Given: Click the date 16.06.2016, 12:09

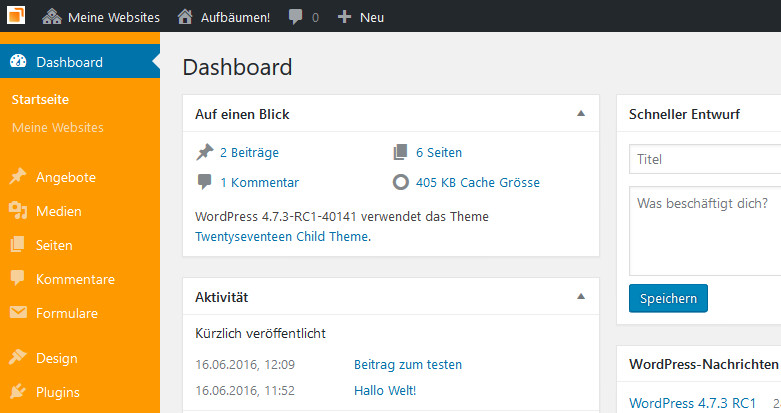Looking at the screenshot, I should [x=245, y=365].
